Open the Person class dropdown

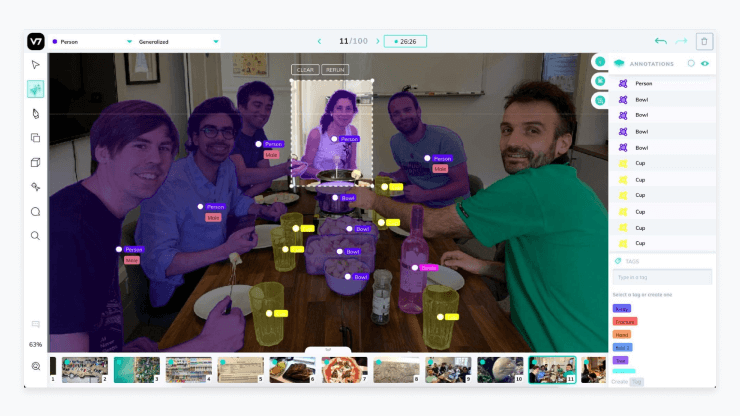click(x=92, y=42)
